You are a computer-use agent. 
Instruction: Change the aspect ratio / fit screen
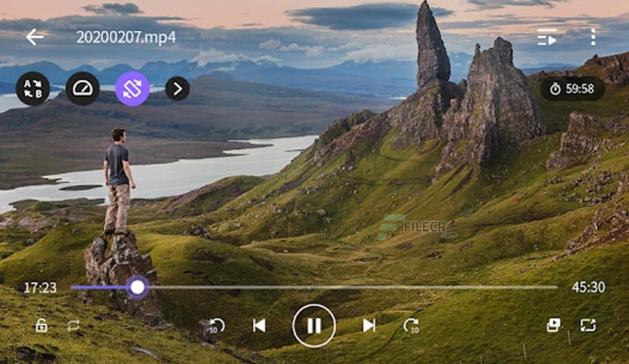tap(588, 325)
